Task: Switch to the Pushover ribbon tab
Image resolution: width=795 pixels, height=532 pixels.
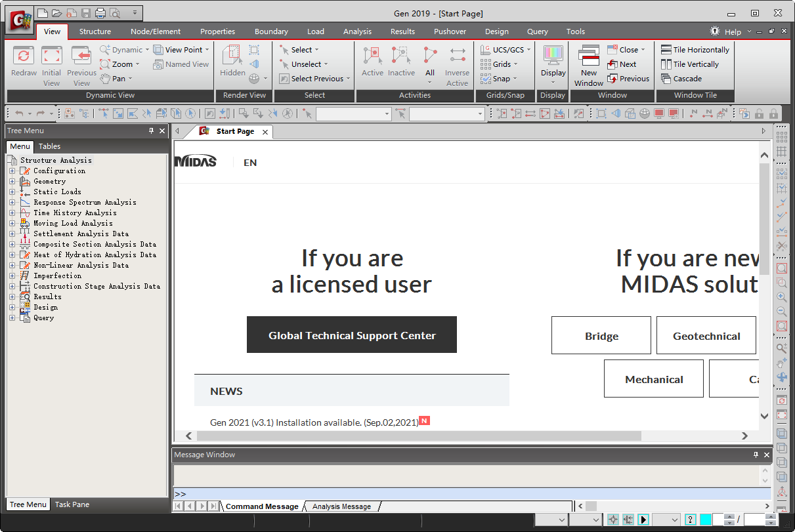Action: (x=450, y=31)
